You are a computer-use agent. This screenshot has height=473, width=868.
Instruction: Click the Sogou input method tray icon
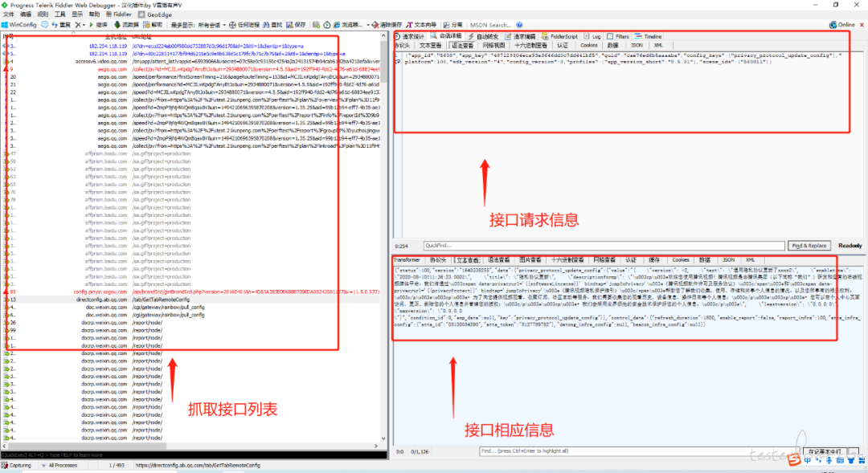click(x=794, y=459)
